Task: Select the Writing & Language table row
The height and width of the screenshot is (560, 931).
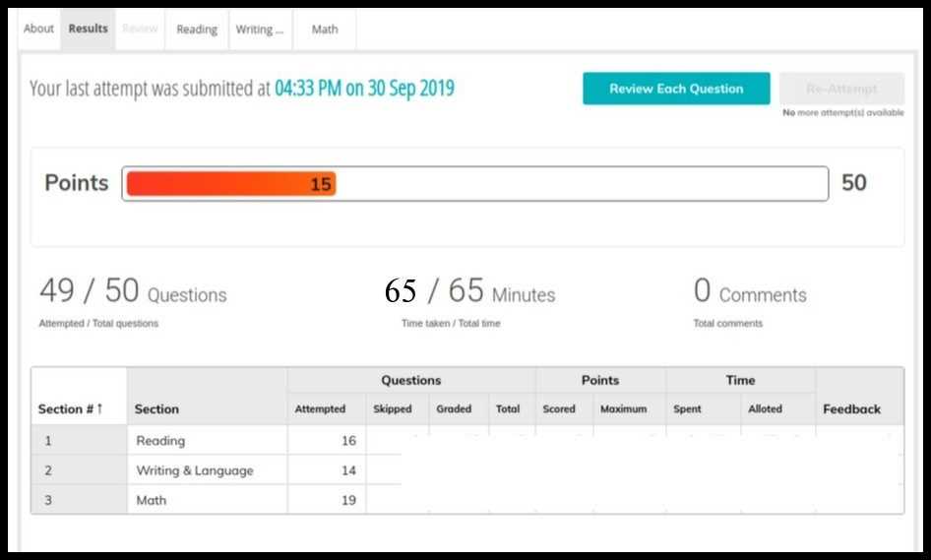Action: click(467, 469)
